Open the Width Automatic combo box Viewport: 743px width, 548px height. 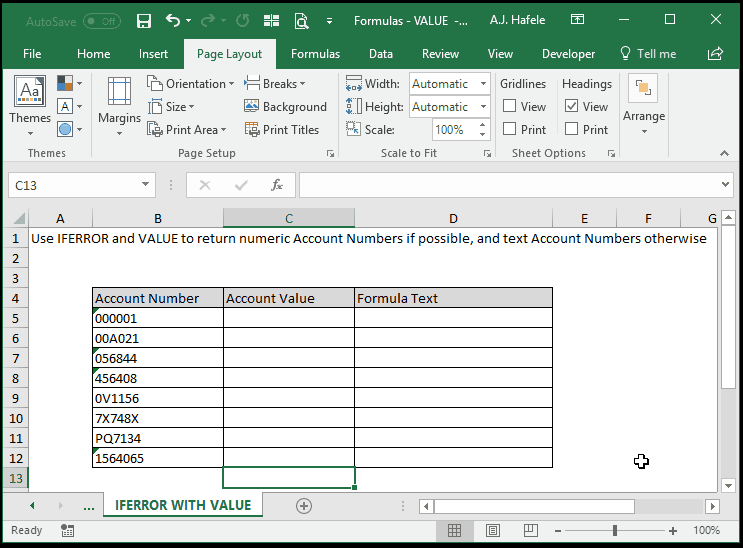pyautogui.click(x=449, y=83)
